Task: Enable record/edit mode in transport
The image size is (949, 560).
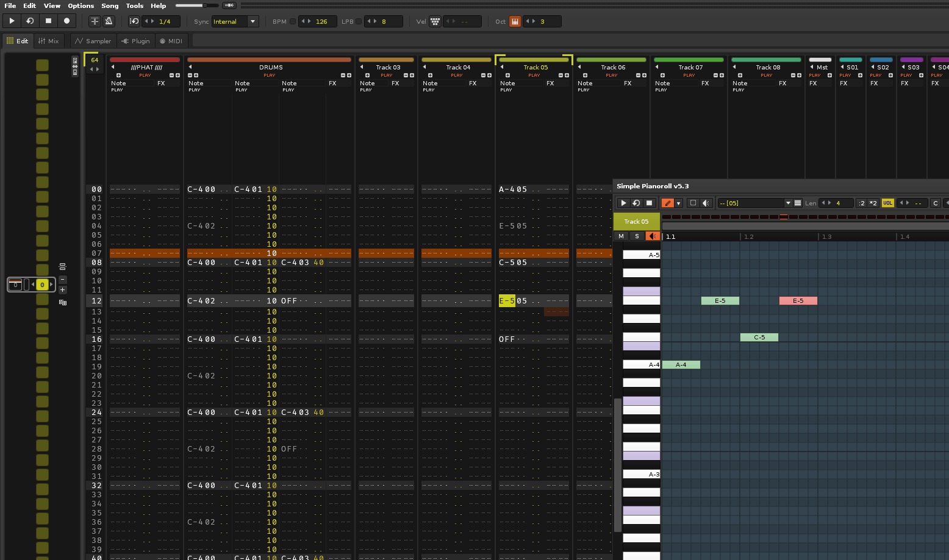Action: (x=67, y=21)
